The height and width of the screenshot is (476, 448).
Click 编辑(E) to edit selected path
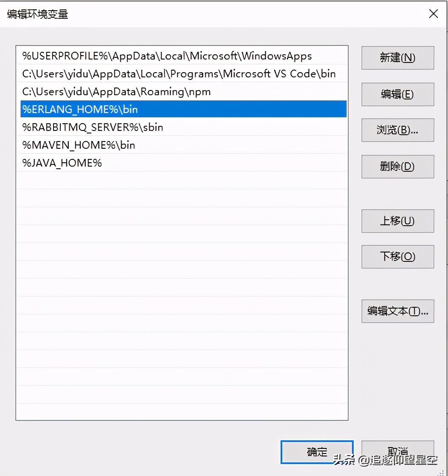click(x=397, y=94)
